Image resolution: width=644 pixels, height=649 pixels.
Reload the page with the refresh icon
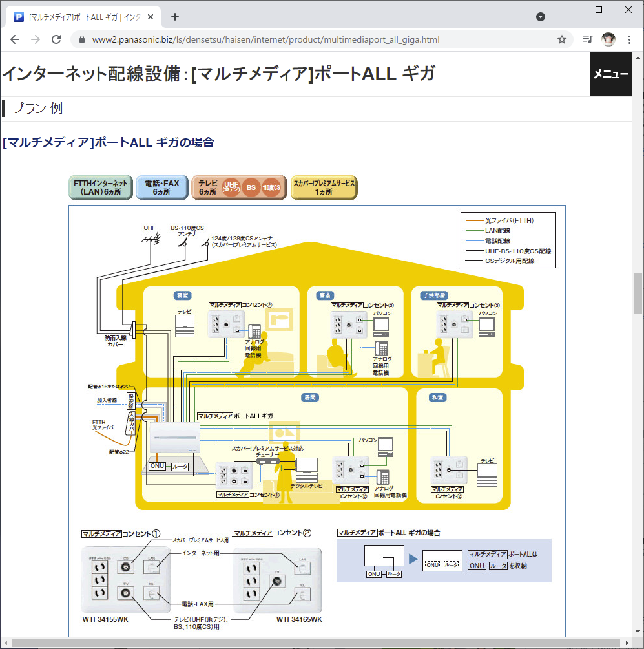click(56, 39)
